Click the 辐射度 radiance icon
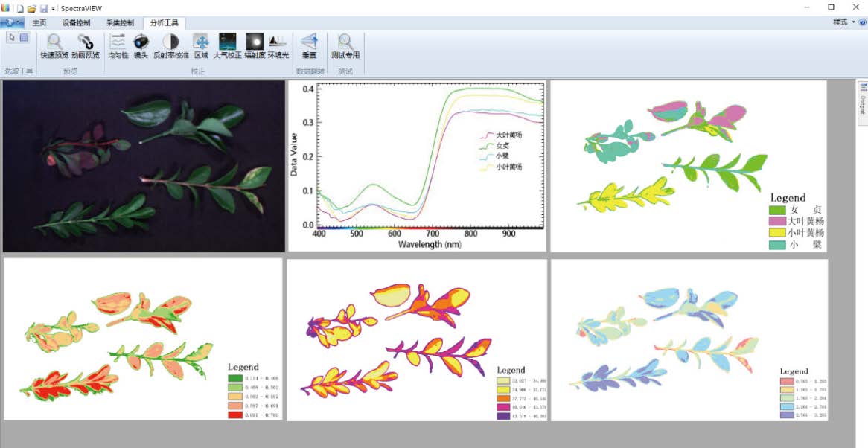868x448 pixels. pyautogui.click(x=255, y=43)
